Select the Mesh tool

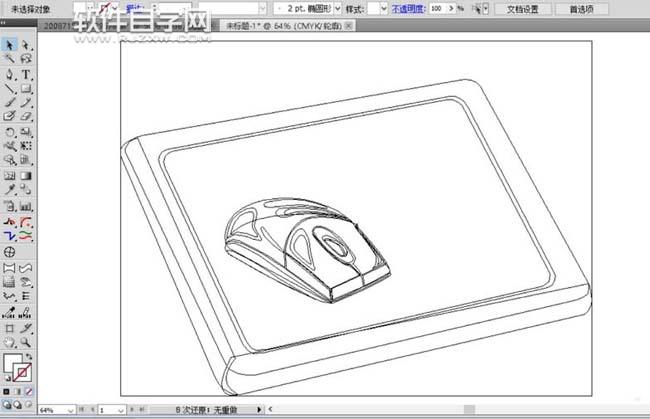pyautogui.click(x=9, y=176)
